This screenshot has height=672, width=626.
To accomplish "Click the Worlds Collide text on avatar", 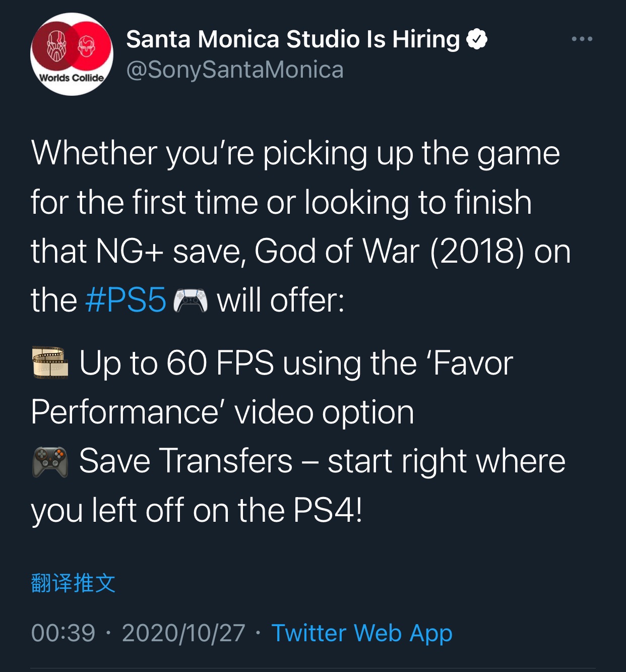I will [72, 78].
